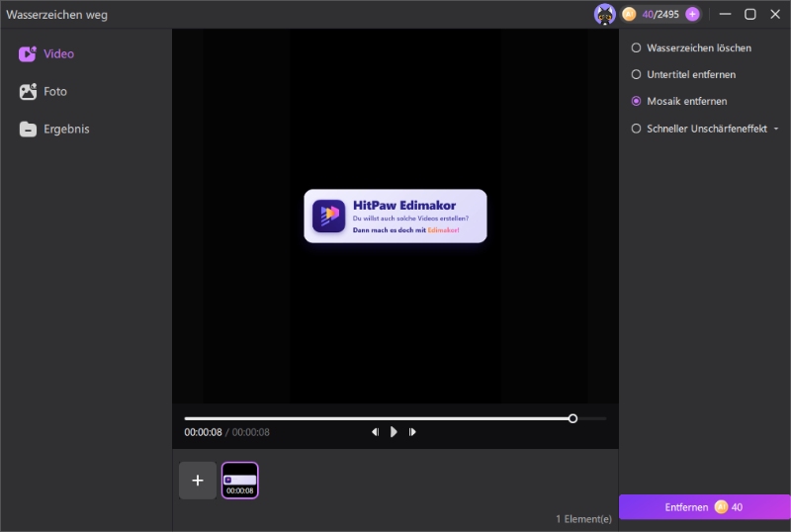Close the Wasserzeichen weg window
The width and height of the screenshot is (791, 532).
pos(775,14)
